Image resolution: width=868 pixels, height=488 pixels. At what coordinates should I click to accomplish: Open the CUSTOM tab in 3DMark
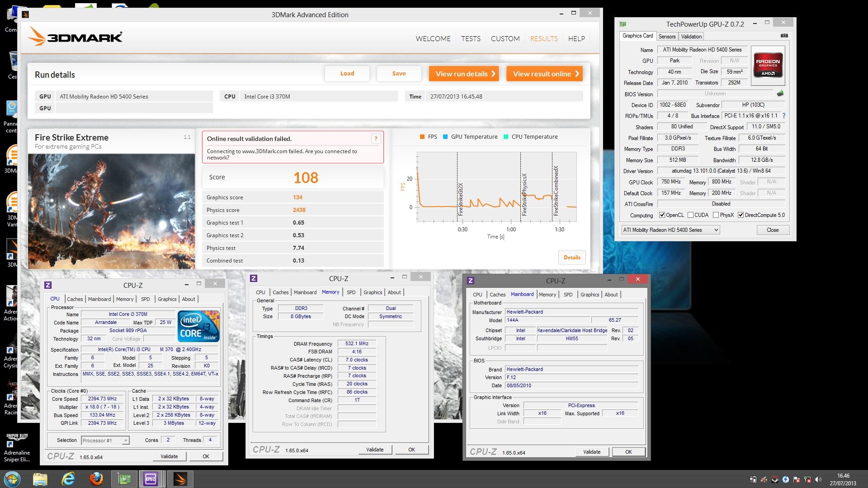pyautogui.click(x=505, y=39)
